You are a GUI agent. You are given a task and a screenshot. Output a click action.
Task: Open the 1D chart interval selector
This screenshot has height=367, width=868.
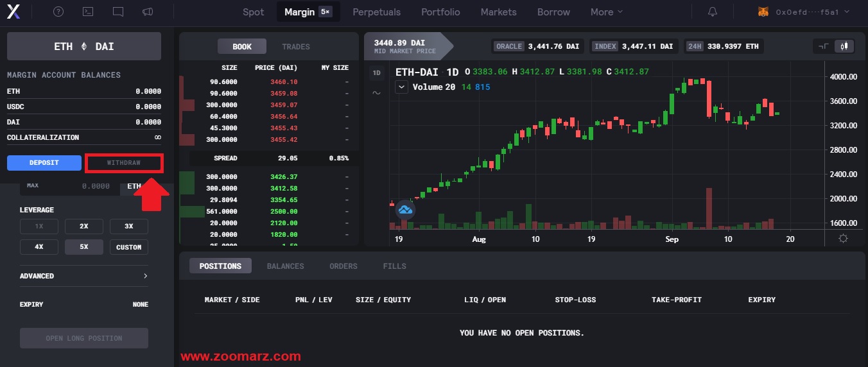(x=376, y=73)
